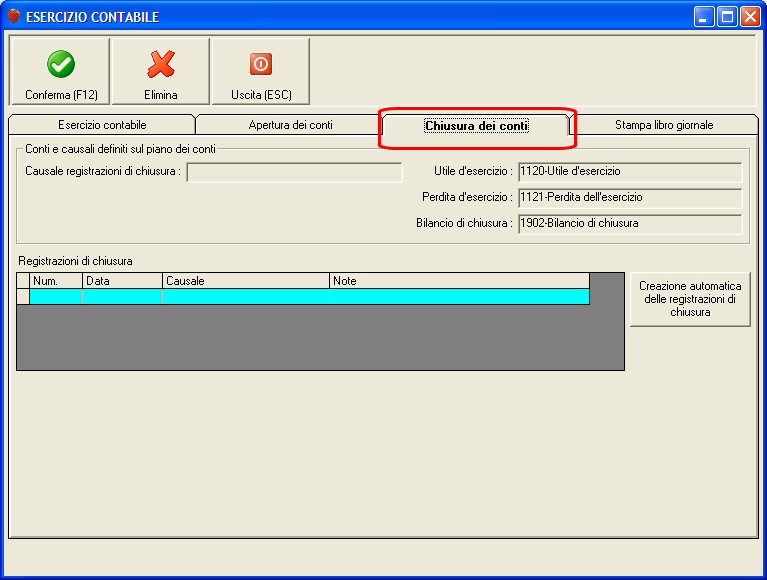
Task: Click the Perdita d'esercizio field
Action: (x=630, y=198)
